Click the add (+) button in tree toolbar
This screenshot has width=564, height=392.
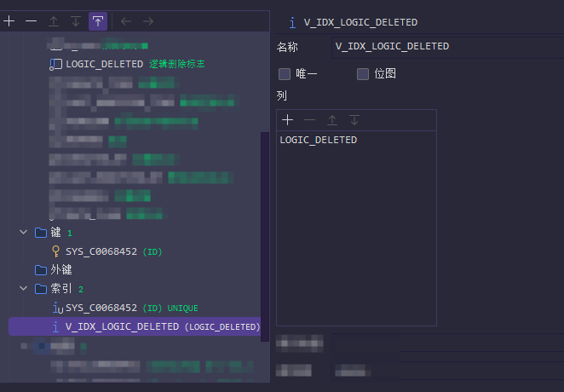click(x=9, y=21)
